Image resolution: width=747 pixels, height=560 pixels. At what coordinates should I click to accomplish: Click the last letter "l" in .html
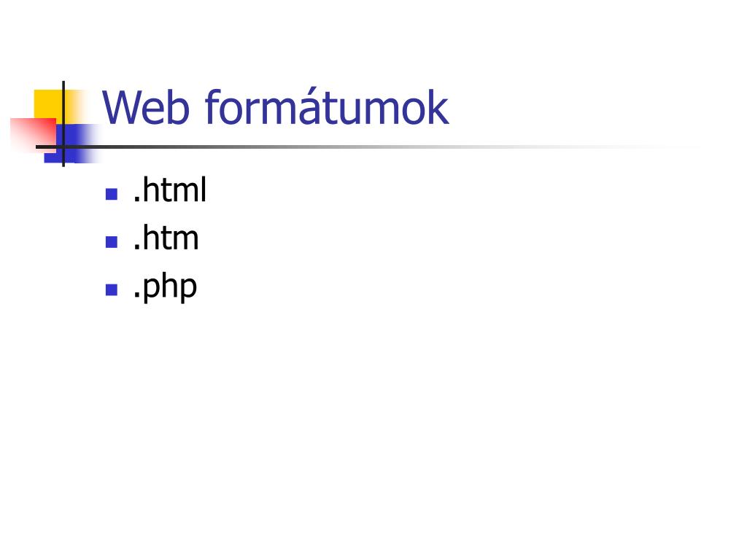[204, 189]
